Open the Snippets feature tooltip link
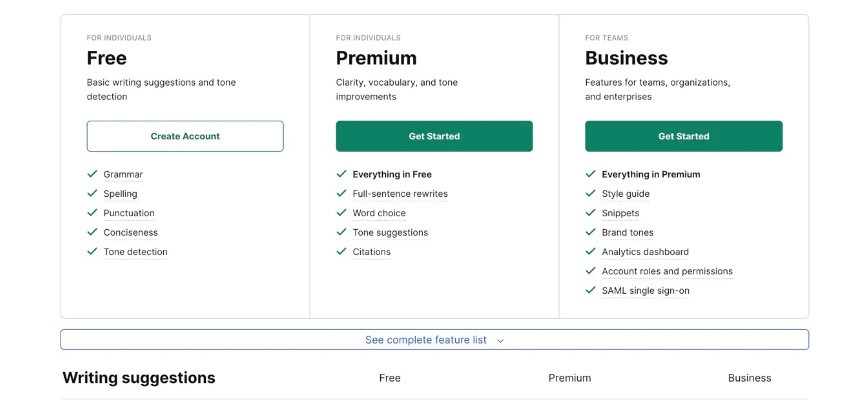Image resolution: width=862 pixels, height=411 pixels. tap(620, 213)
